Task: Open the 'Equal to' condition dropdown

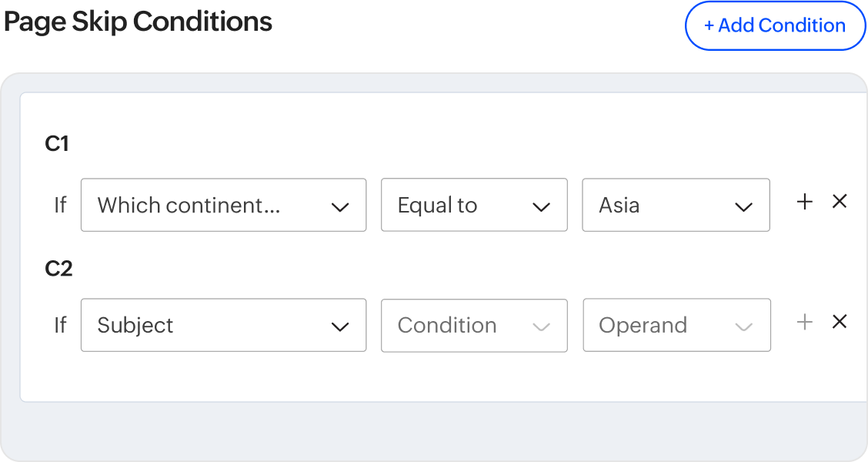Action: (x=474, y=205)
